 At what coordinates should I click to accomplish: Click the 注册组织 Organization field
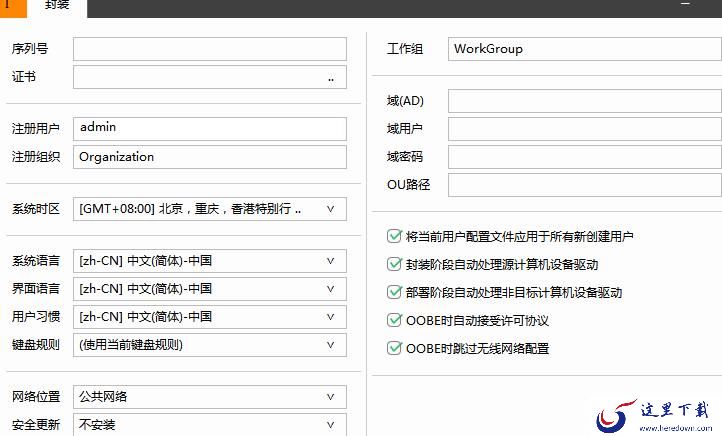click(209, 157)
